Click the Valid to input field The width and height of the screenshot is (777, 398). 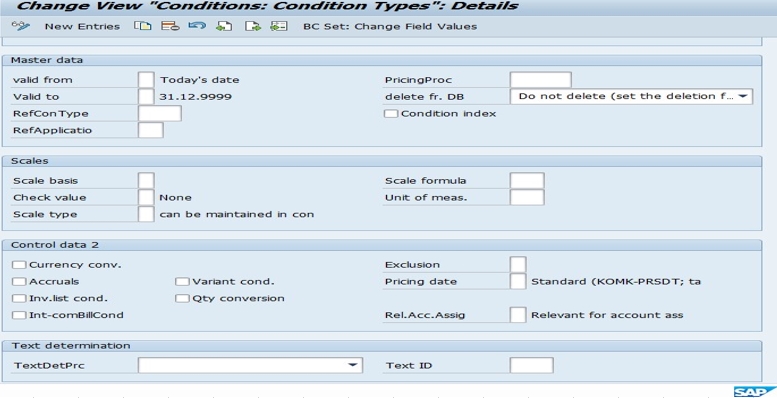pos(146,96)
